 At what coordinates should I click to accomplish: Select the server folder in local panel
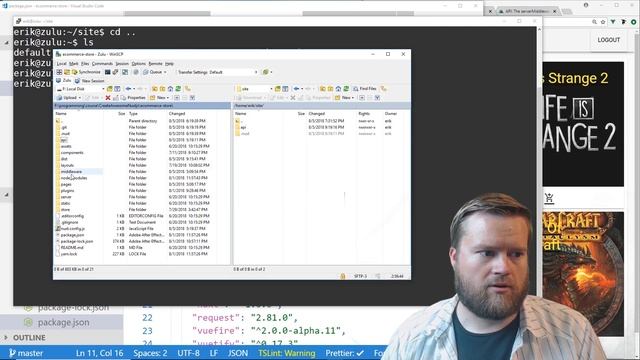[66, 197]
